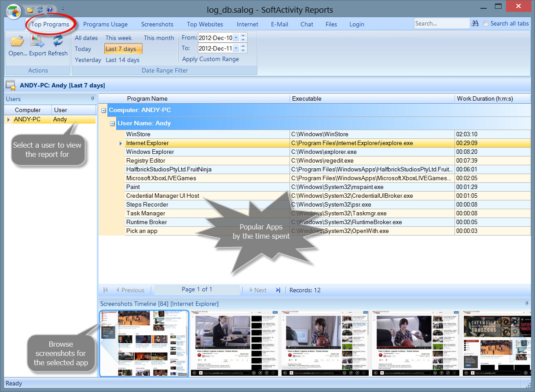
Task: Click the From date field 2012-Dec-10
Action: pos(216,38)
